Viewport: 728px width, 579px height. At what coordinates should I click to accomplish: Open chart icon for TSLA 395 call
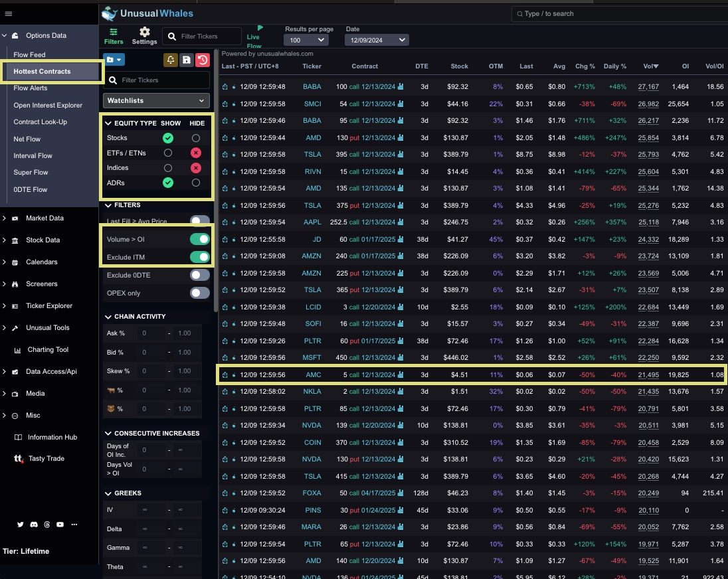401,155
